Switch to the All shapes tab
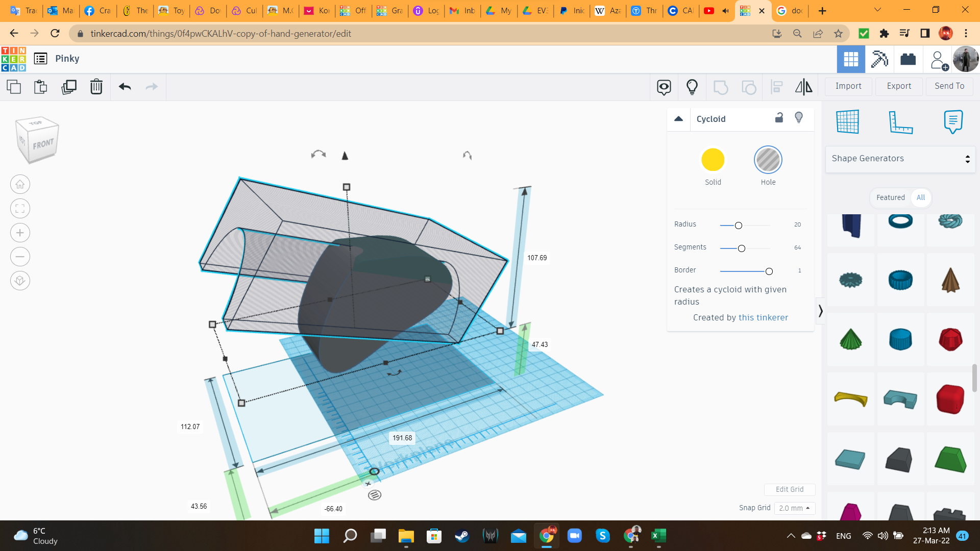 click(920, 197)
